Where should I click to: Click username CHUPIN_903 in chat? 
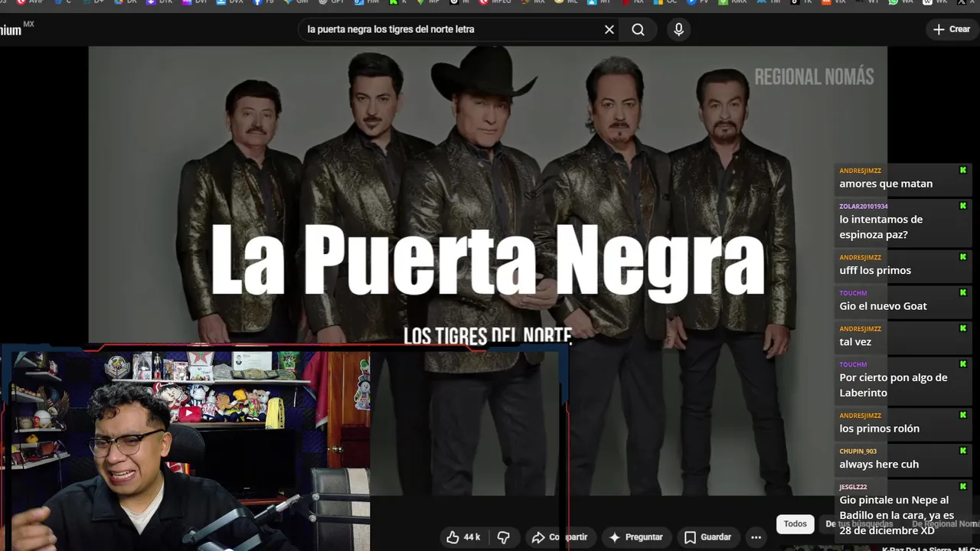point(858,452)
